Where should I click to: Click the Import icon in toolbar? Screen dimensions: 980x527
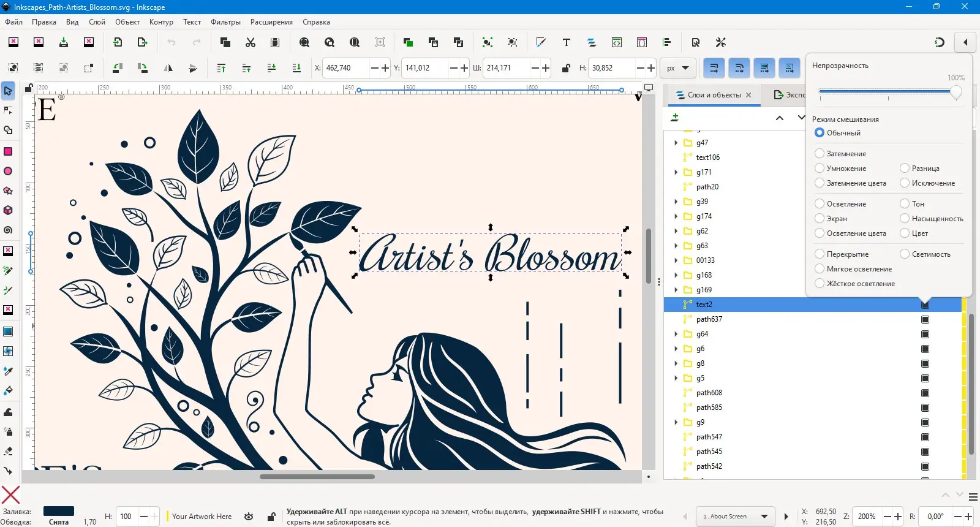click(x=118, y=42)
